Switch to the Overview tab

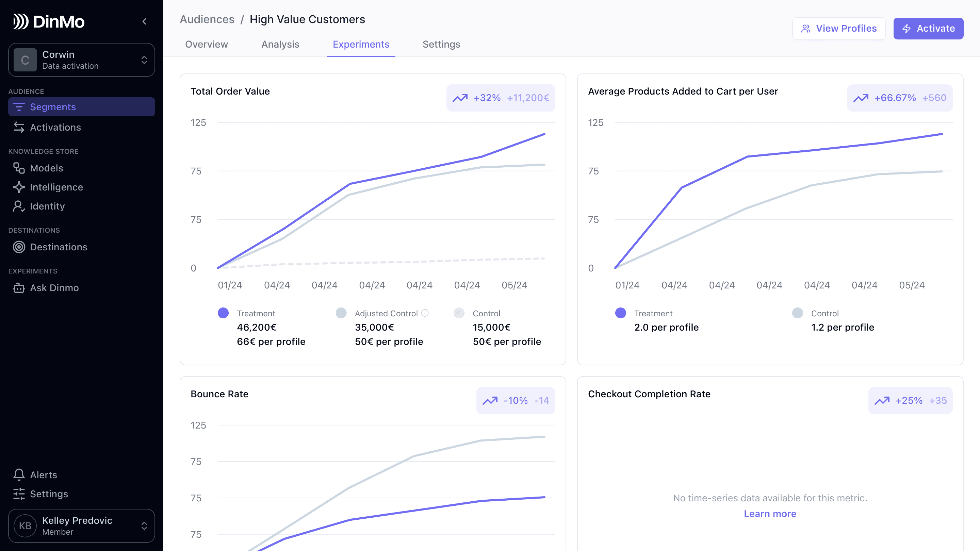(x=206, y=45)
